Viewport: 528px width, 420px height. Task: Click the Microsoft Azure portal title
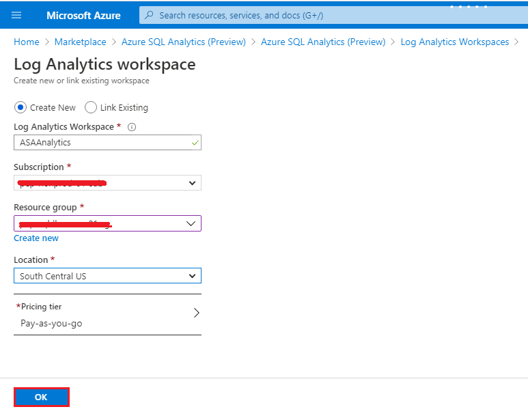click(x=83, y=15)
